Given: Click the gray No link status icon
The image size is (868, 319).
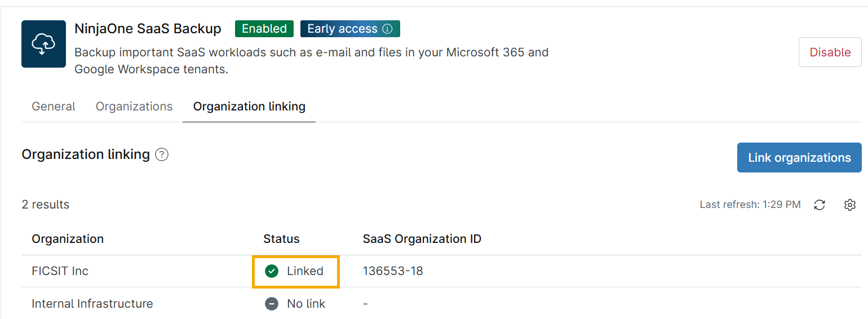Looking at the screenshot, I should coord(272,304).
